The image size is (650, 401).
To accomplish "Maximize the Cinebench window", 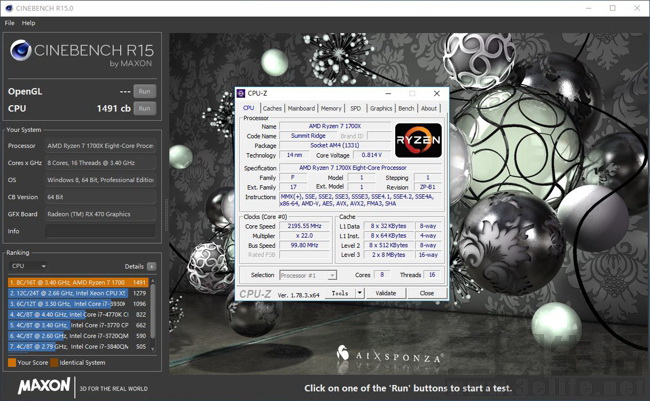I will coord(613,8).
